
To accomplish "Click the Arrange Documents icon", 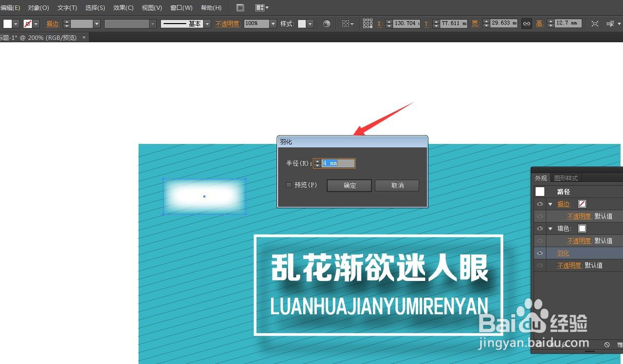I will (x=261, y=7).
